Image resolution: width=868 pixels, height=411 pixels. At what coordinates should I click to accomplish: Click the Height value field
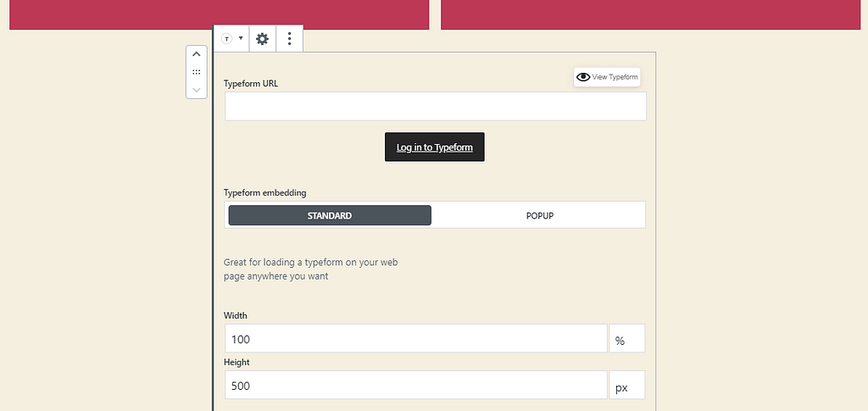tap(415, 385)
